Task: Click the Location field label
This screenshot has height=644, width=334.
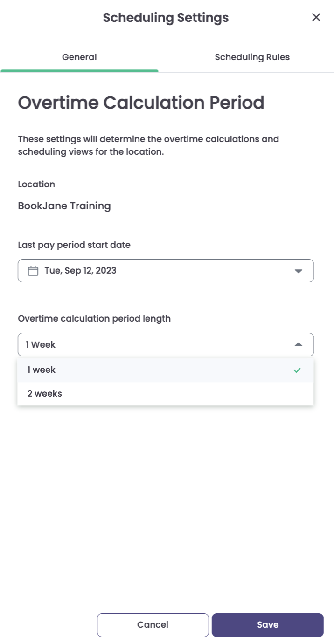Action: 36,184
